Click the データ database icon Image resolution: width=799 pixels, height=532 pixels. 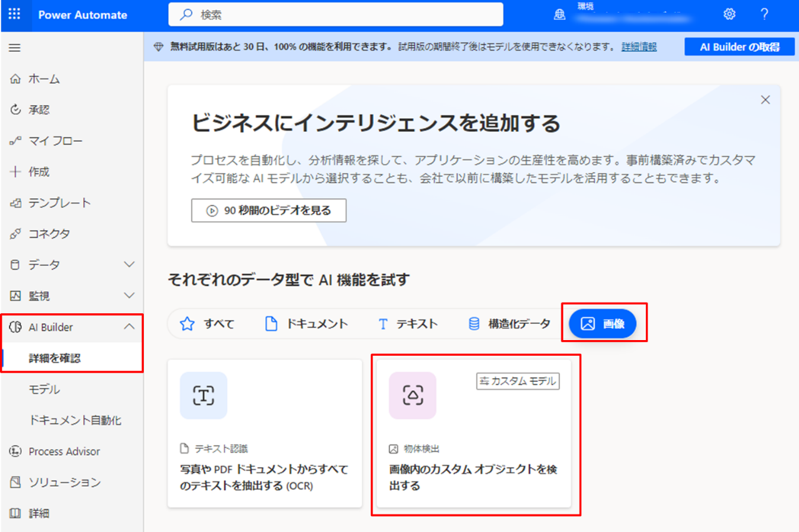click(16, 264)
